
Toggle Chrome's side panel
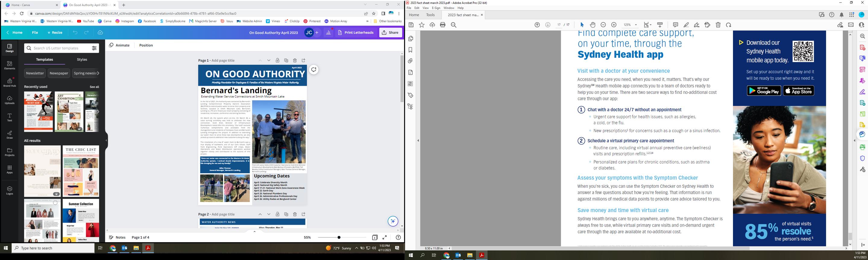pos(383,14)
